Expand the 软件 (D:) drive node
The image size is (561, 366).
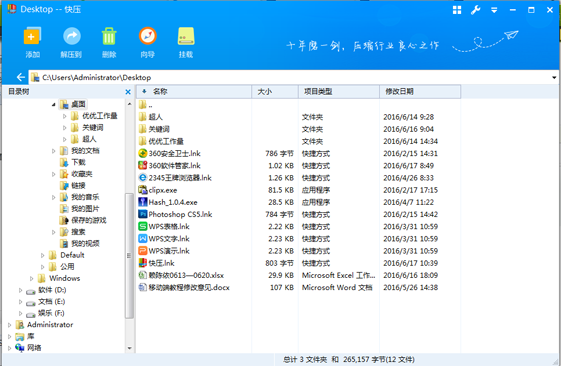coord(20,290)
